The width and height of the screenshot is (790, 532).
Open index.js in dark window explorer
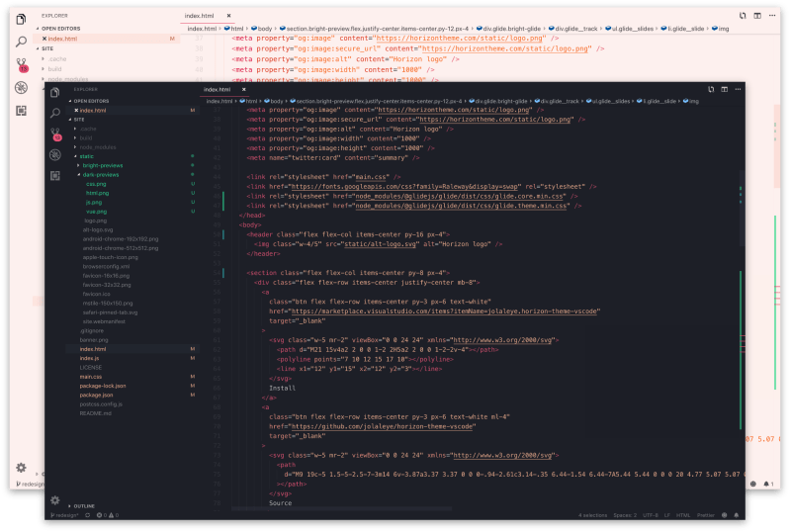point(89,358)
